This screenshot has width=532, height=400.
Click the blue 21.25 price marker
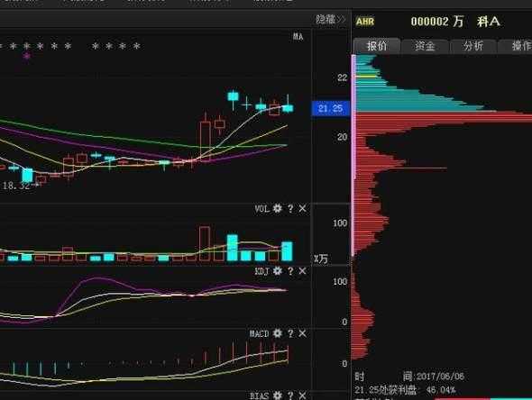coord(330,108)
